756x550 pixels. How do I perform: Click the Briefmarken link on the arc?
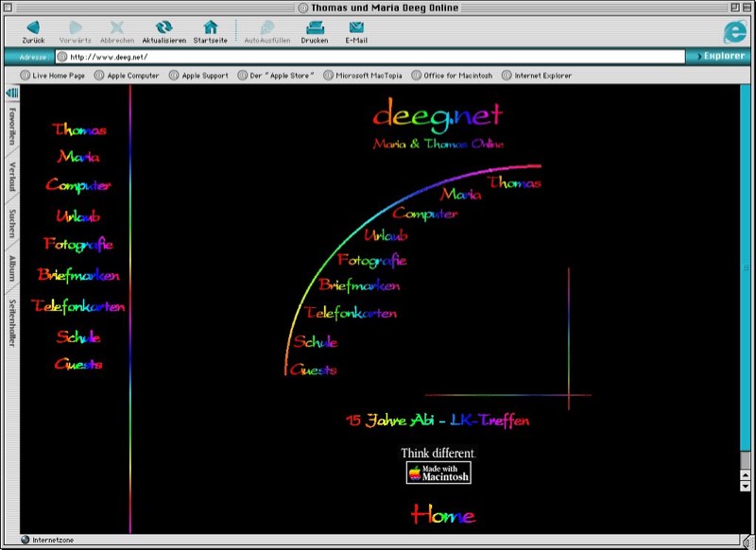coord(359,285)
